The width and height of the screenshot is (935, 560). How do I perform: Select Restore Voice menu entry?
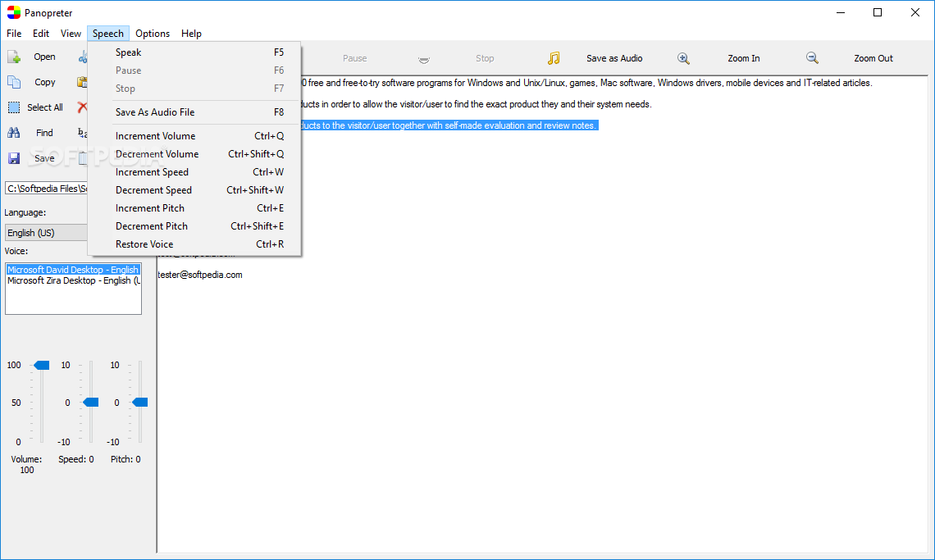tap(194, 244)
